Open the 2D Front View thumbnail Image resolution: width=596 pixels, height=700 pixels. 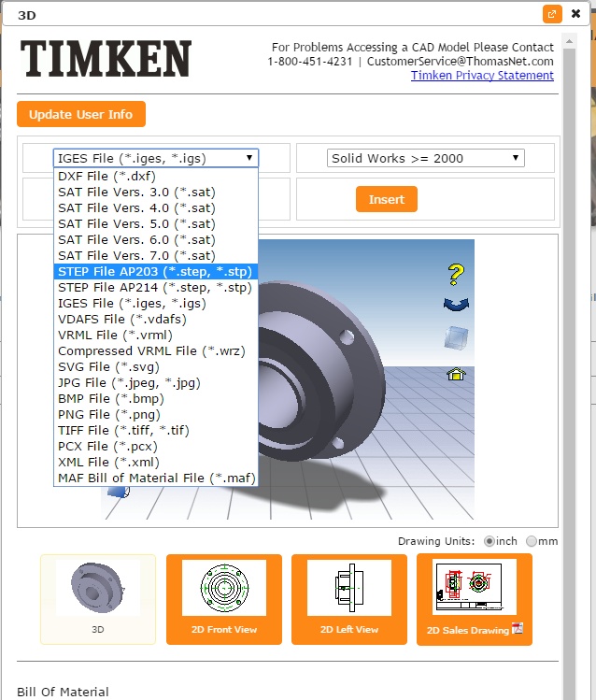point(224,600)
